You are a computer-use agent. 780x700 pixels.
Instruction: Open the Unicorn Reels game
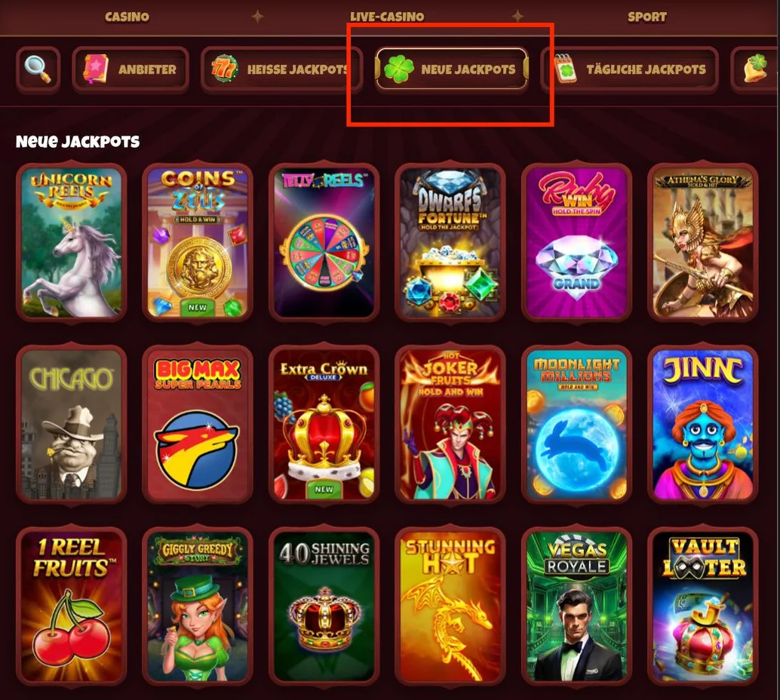(x=72, y=242)
